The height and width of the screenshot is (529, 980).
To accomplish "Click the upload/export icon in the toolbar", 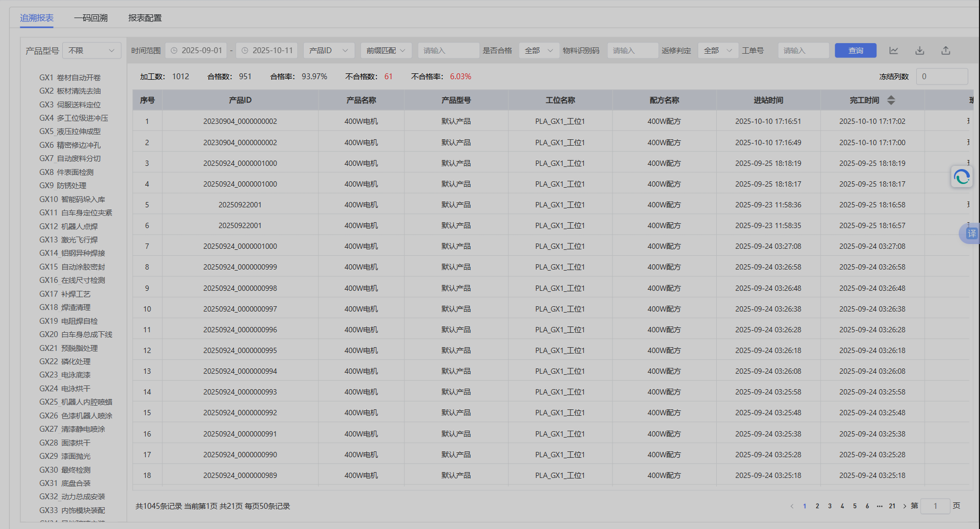I will click(945, 51).
